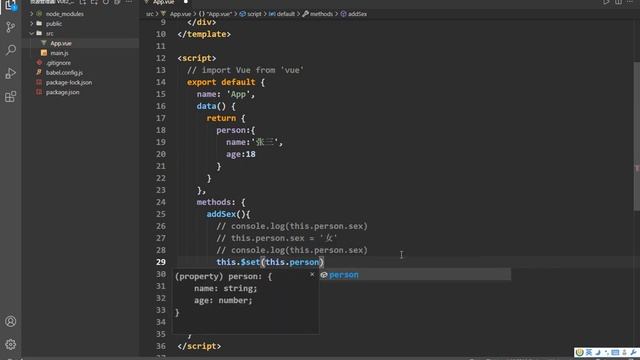Toggle IME moon half-width mode icon

coord(598,352)
